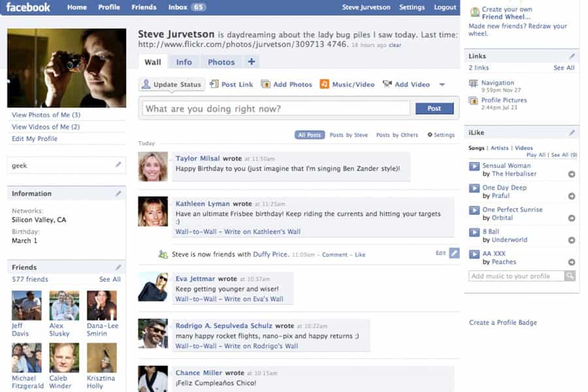Filter wall to Posts by Others
This screenshot has height=392, width=588.
click(397, 135)
